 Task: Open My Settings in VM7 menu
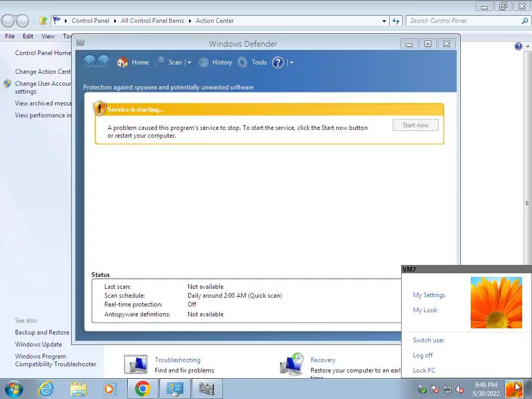tap(429, 295)
